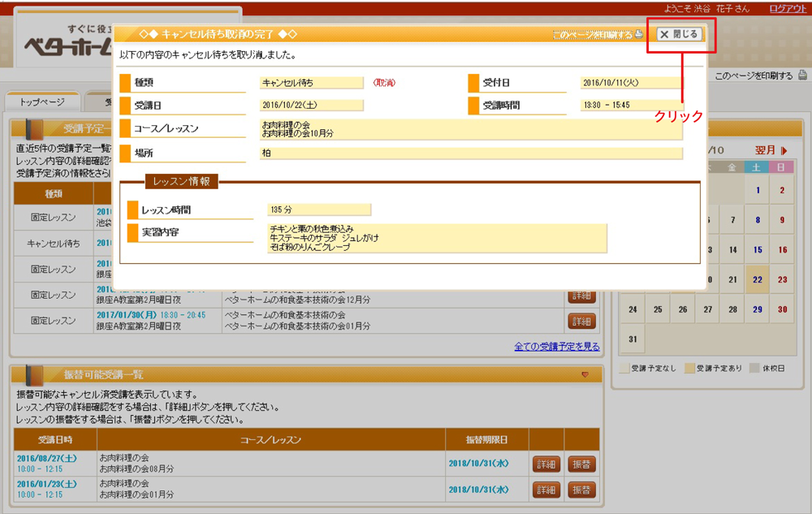812x514 pixels.
Task: Click the background page print icon
Action: (802, 75)
